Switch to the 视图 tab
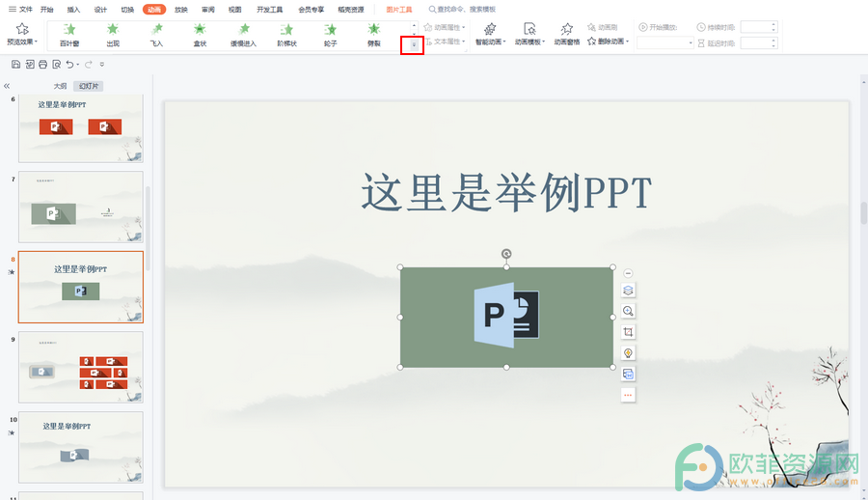This screenshot has width=868, height=500. pyautogui.click(x=235, y=10)
